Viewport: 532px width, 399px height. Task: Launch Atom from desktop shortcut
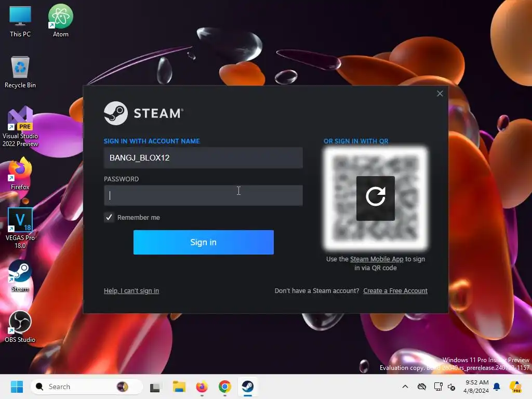pyautogui.click(x=60, y=21)
